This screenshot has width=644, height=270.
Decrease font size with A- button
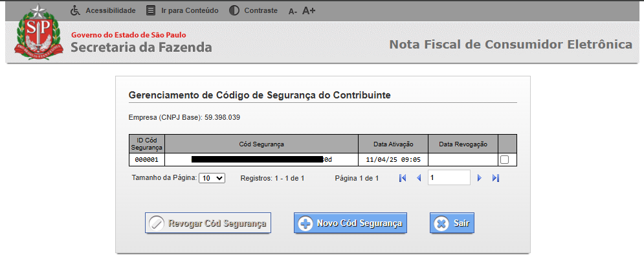(x=293, y=11)
